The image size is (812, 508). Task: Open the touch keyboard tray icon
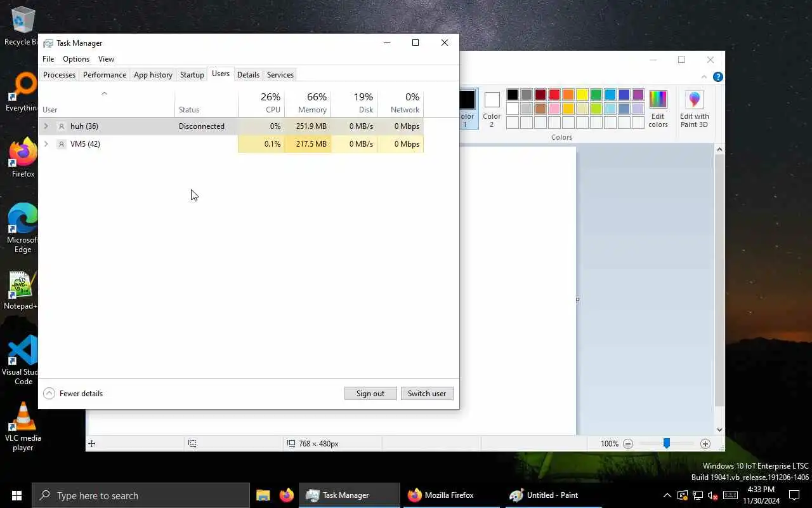(x=730, y=495)
